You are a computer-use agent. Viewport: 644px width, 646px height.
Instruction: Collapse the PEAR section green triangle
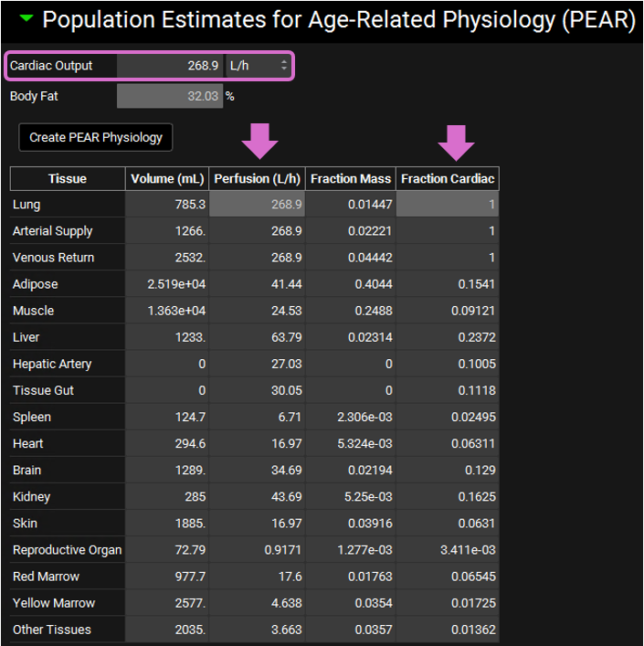click(x=26, y=19)
